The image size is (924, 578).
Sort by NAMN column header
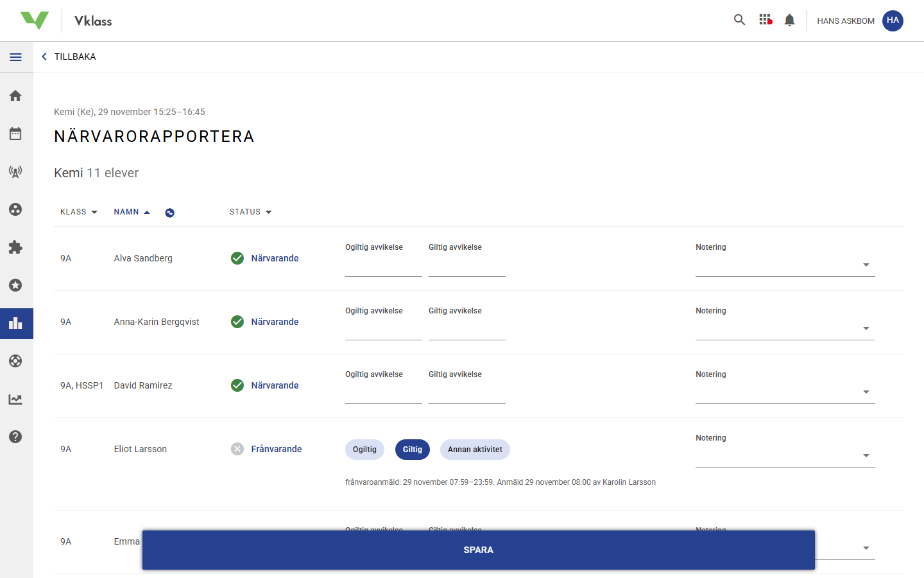[x=132, y=212]
